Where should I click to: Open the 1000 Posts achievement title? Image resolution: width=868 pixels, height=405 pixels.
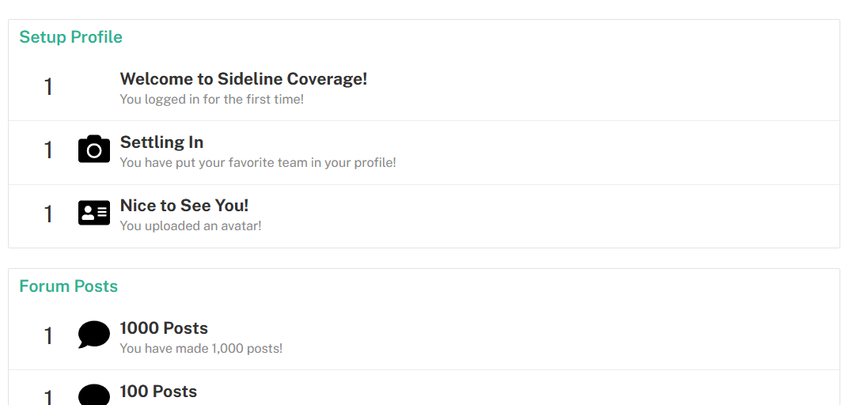(164, 328)
